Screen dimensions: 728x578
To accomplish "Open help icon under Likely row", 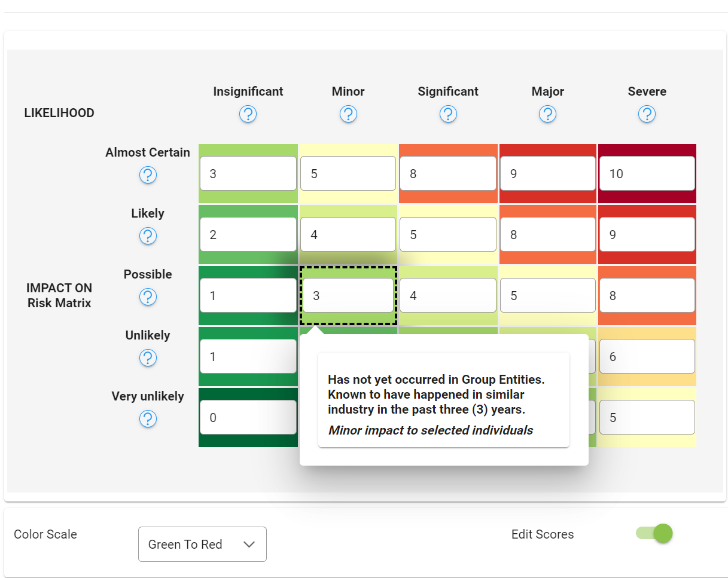I will click(148, 236).
